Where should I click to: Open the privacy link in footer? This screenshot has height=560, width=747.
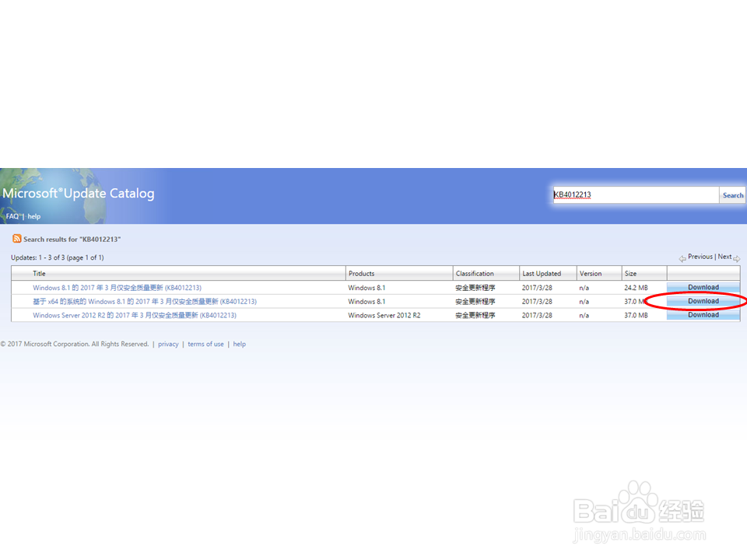(168, 344)
